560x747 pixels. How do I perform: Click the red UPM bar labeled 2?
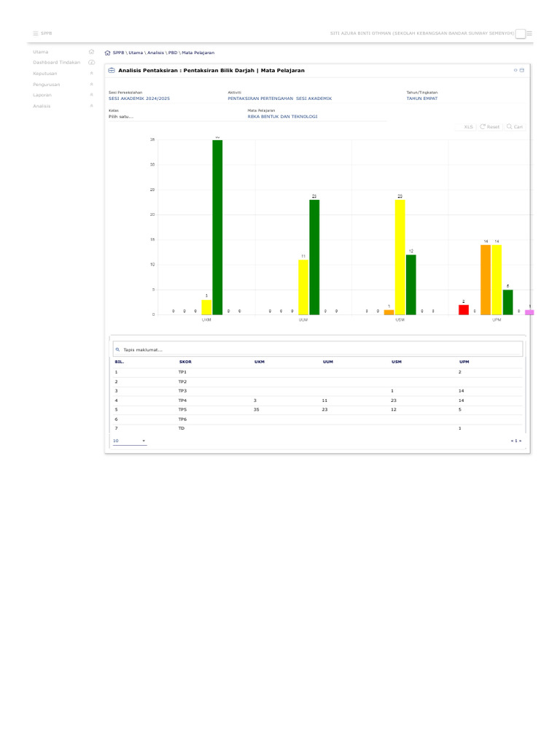tap(463, 309)
